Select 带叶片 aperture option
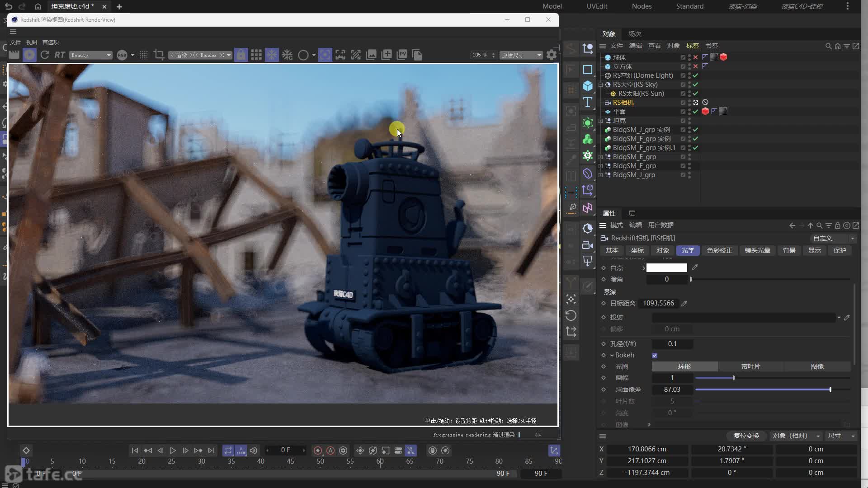Image resolution: width=868 pixels, height=488 pixels. pos(750,366)
